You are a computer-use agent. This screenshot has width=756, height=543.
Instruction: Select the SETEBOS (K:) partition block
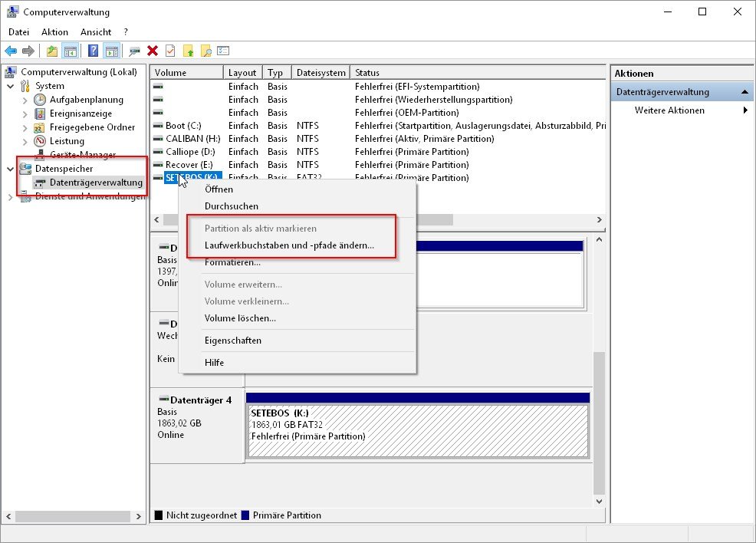[417, 431]
